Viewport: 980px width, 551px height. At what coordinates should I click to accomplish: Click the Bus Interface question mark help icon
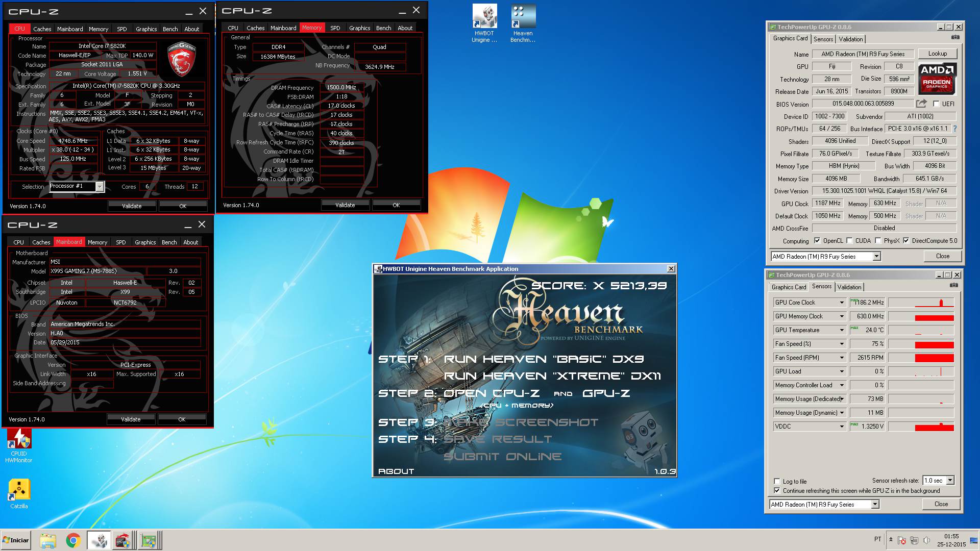tap(955, 129)
